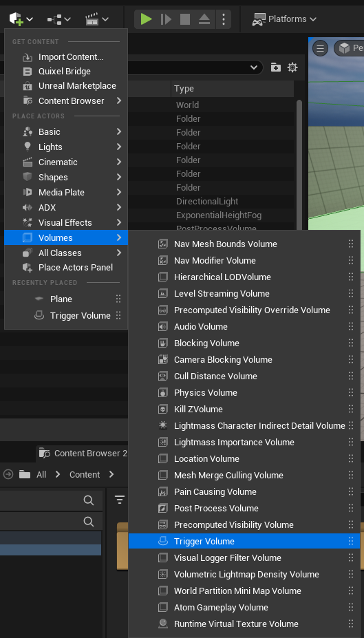Open the Visual Effects submenu
The height and width of the screenshot is (638, 364).
tap(66, 222)
